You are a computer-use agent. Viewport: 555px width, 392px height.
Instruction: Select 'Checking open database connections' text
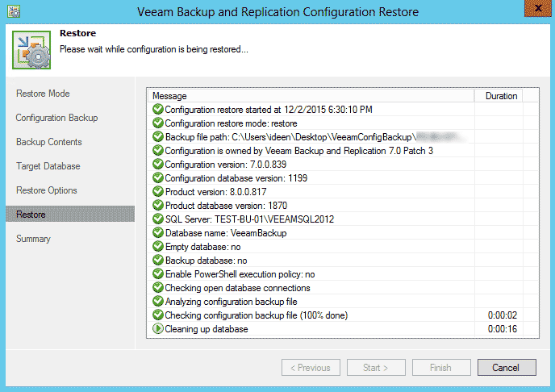(237, 288)
